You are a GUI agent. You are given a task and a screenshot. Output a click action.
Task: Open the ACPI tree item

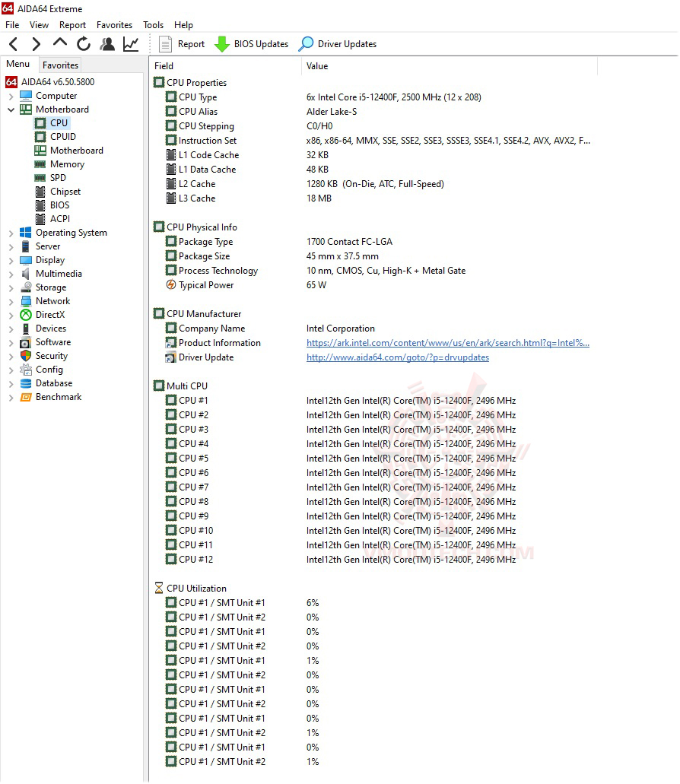click(x=60, y=218)
